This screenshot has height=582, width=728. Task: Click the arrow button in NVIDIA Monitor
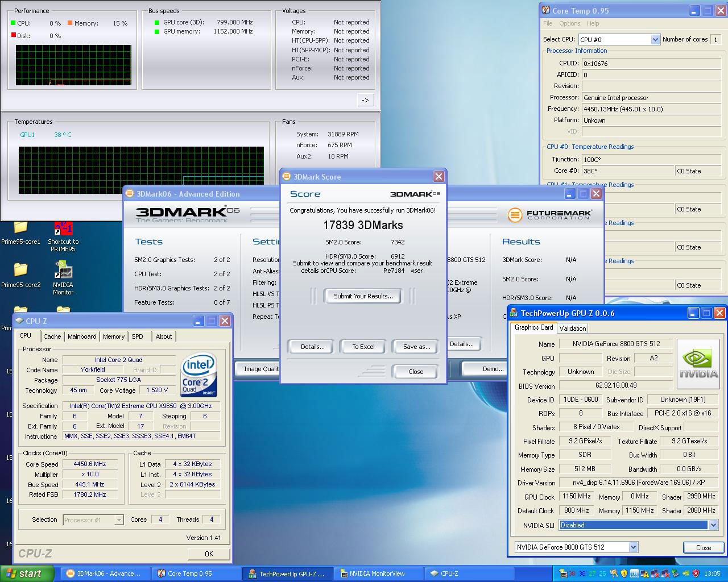coord(365,100)
